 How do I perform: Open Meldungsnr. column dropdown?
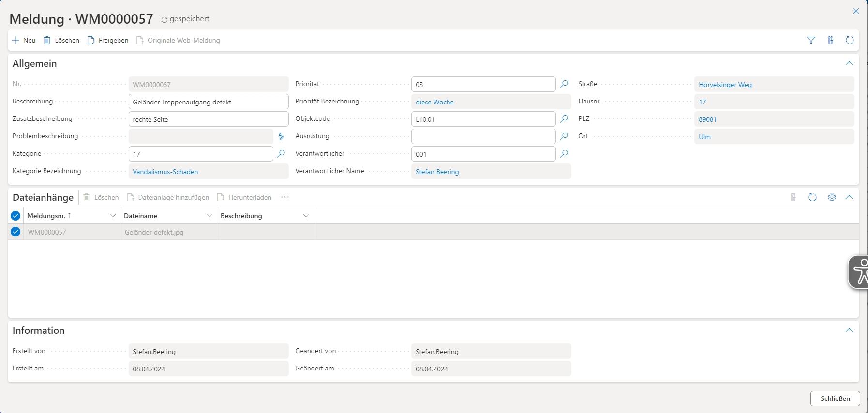click(x=112, y=216)
